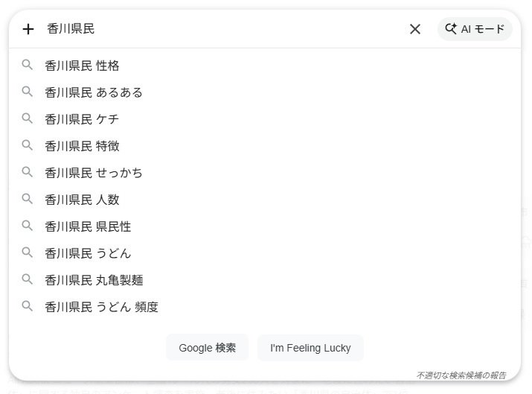Click magnifier icon beside 香川県民 あるある
Viewport: 532px width, 394px height.
[28, 92]
